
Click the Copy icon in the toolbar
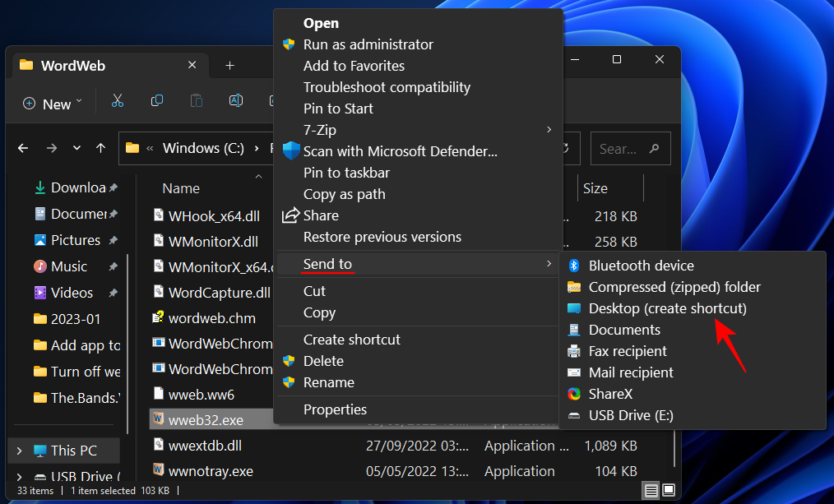[157, 100]
